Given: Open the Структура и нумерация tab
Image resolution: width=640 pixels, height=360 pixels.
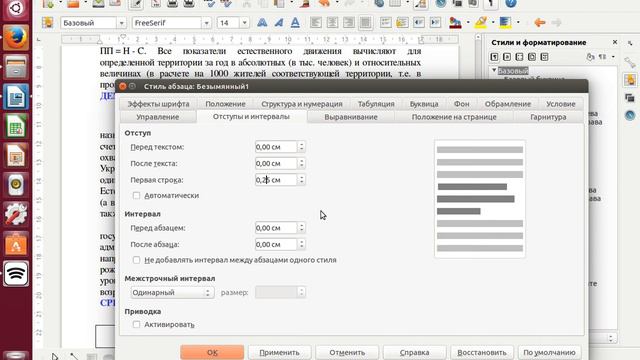Looking at the screenshot, I should coord(302,104).
